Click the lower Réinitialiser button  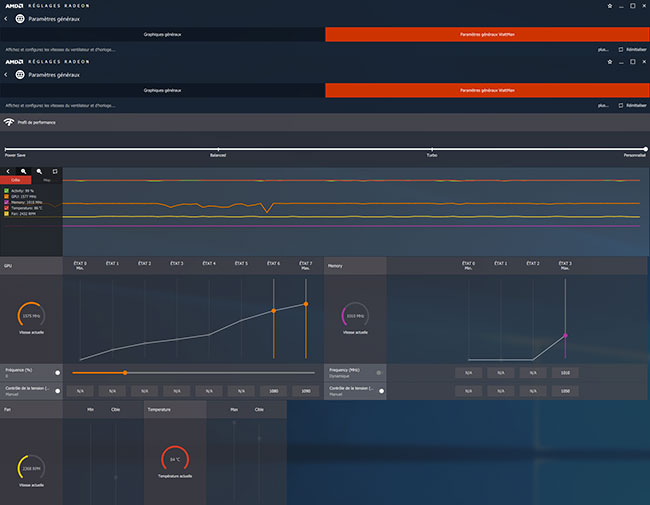(x=632, y=104)
